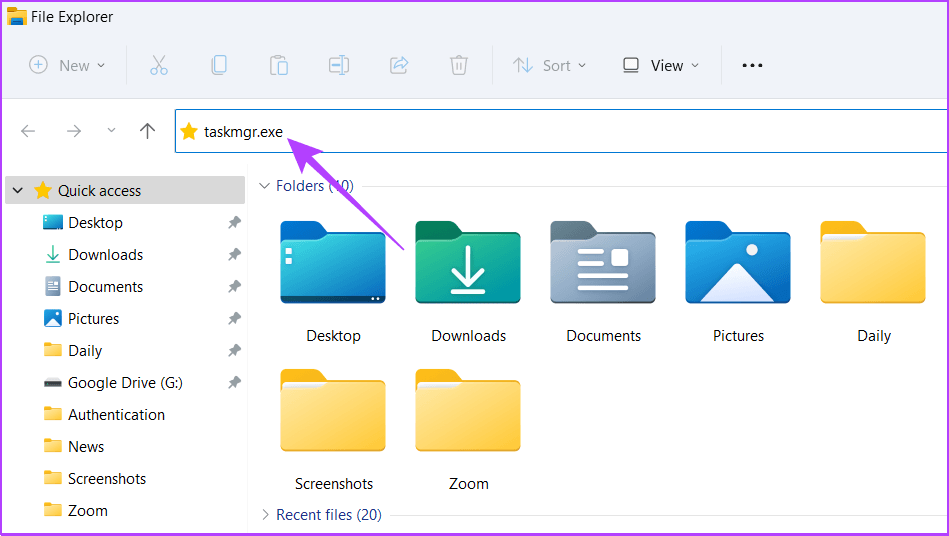This screenshot has height=536, width=949.
Task: Go up one directory level arrow
Action: click(148, 131)
